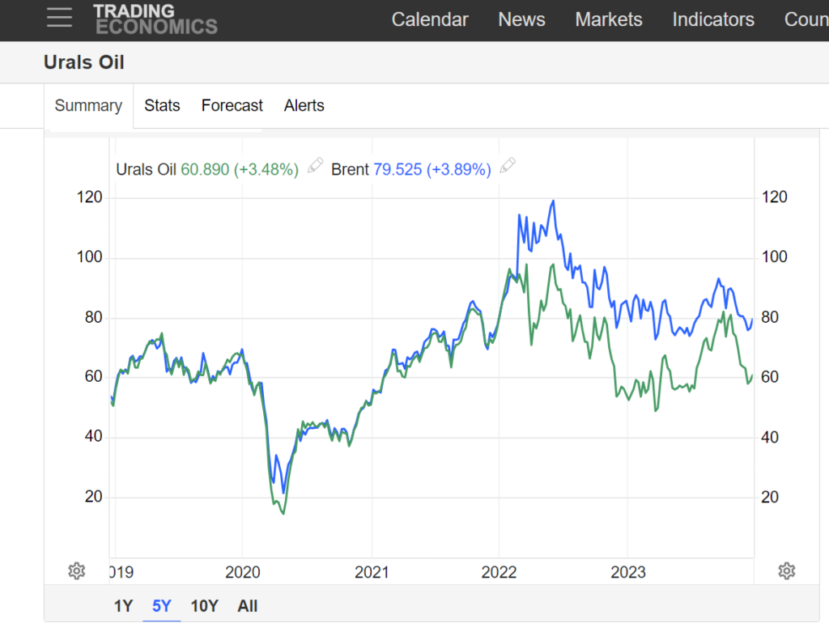Viewport: 829px width, 644px height.
Task: Open the Alerts tab
Action: [304, 105]
